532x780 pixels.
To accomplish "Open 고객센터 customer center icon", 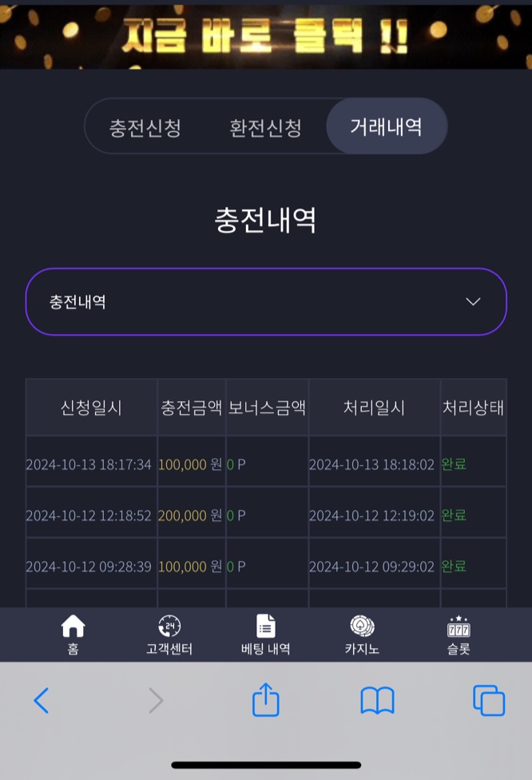I will [169, 626].
